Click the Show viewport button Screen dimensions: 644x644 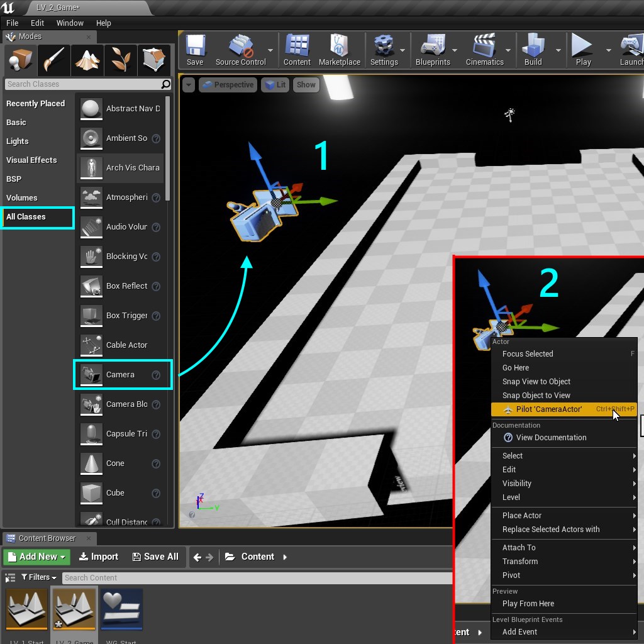306,85
